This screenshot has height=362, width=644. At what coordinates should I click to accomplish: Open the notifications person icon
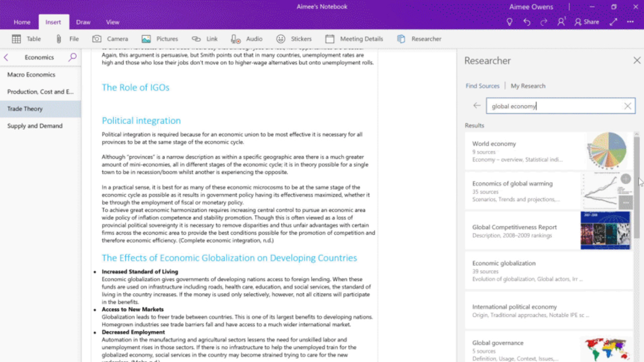[561, 22]
